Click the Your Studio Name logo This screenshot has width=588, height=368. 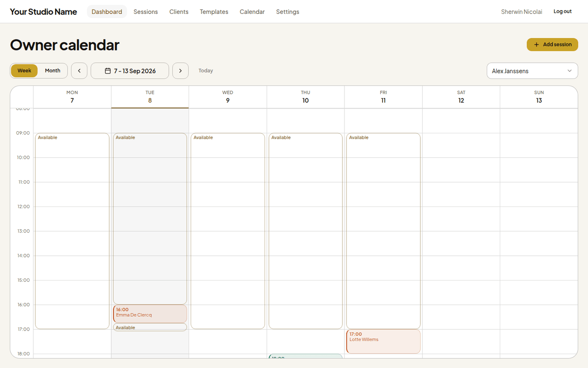(x=43, y=12)
